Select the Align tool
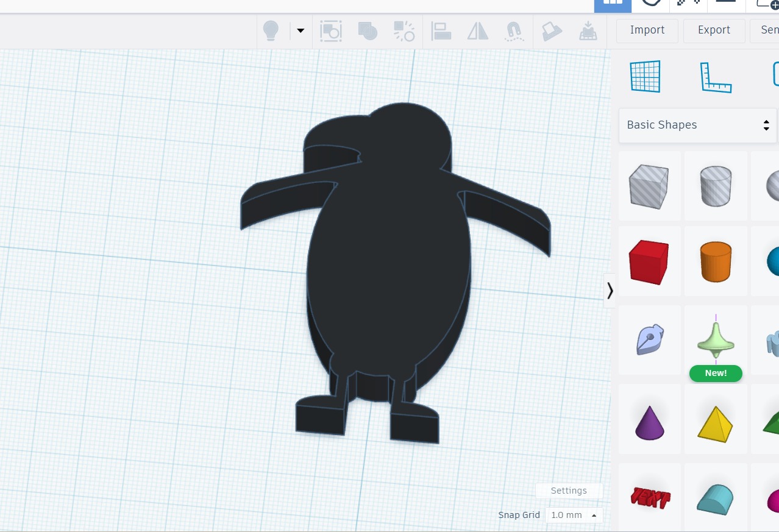Screen dimensions: 779x532 point(441,30)
